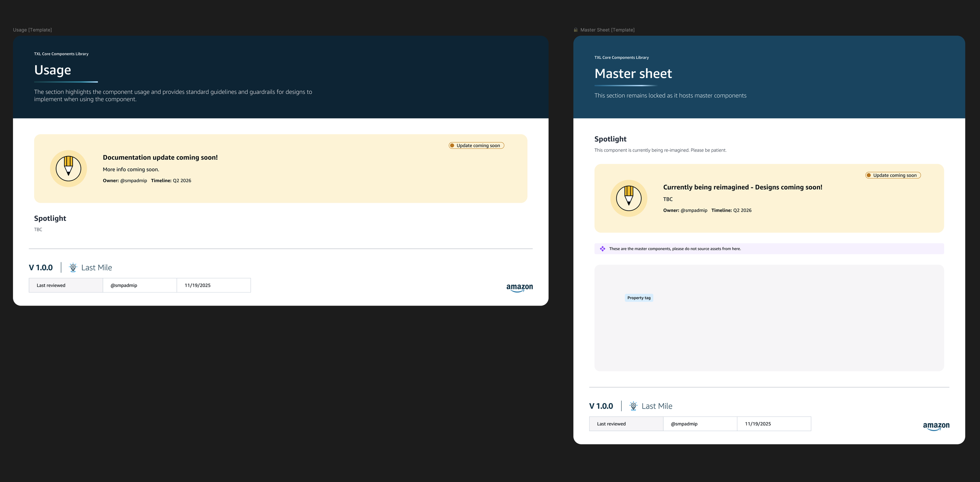The width and height of the screenshot is (980, 482).
Task: Select TBC text in Master sheet banner
Action: [668, 199]
